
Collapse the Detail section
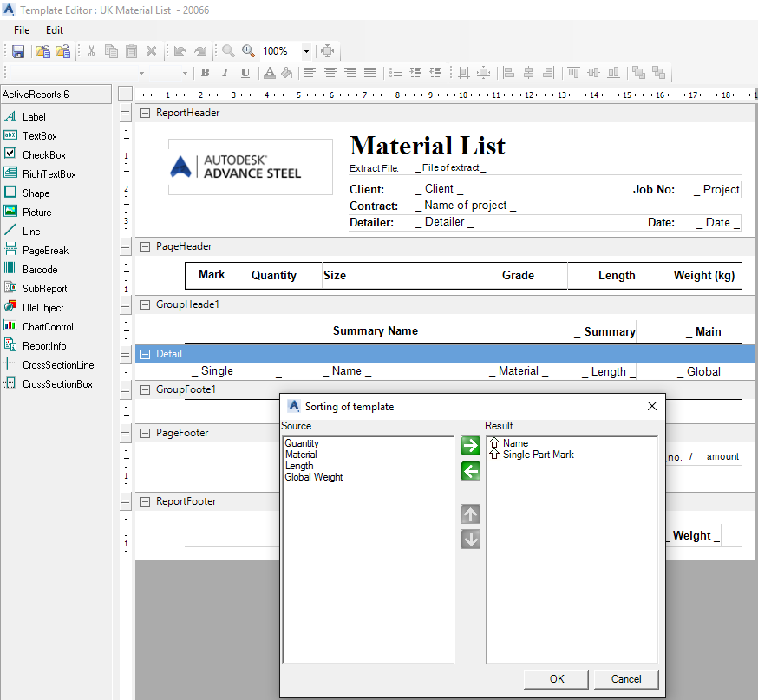click(x=146, y=354)
